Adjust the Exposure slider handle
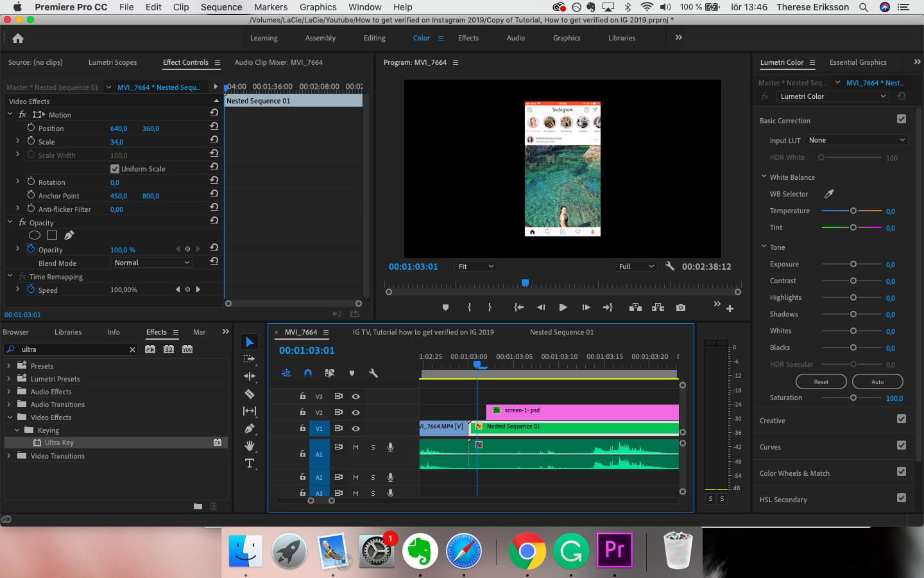Image resolution: width=924 pixels, height=578 pixels. (x=853, y=264)
